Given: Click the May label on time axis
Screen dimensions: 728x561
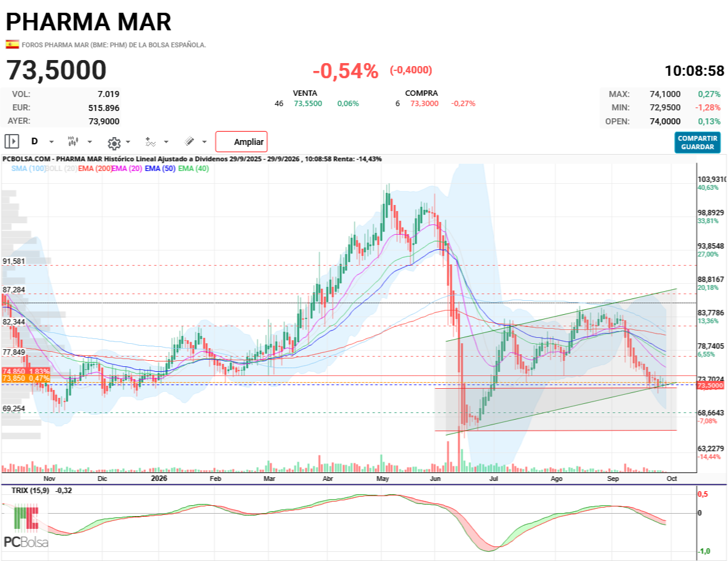Looking at the screenshot, I should click(383, 479).
